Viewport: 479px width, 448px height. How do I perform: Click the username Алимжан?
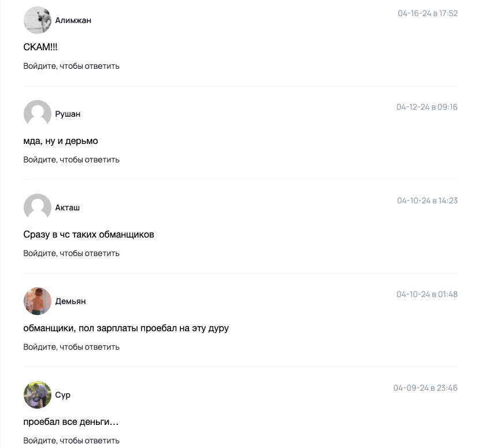click(x=73, y=20)
